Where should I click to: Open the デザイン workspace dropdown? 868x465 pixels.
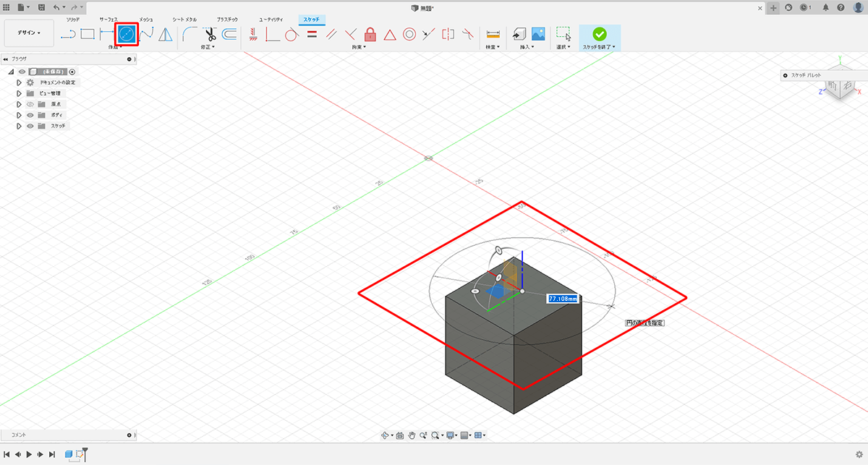pyautogui.click(x=30, y=33)
